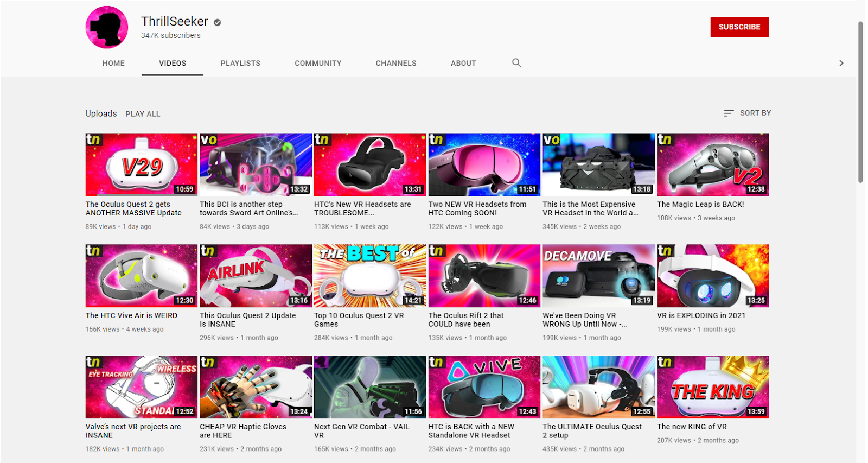Open title 'The ULTIMATE Oculus Quest 2 setup'
The height and width of the screenshot is (463, 868).
(592, 431)
